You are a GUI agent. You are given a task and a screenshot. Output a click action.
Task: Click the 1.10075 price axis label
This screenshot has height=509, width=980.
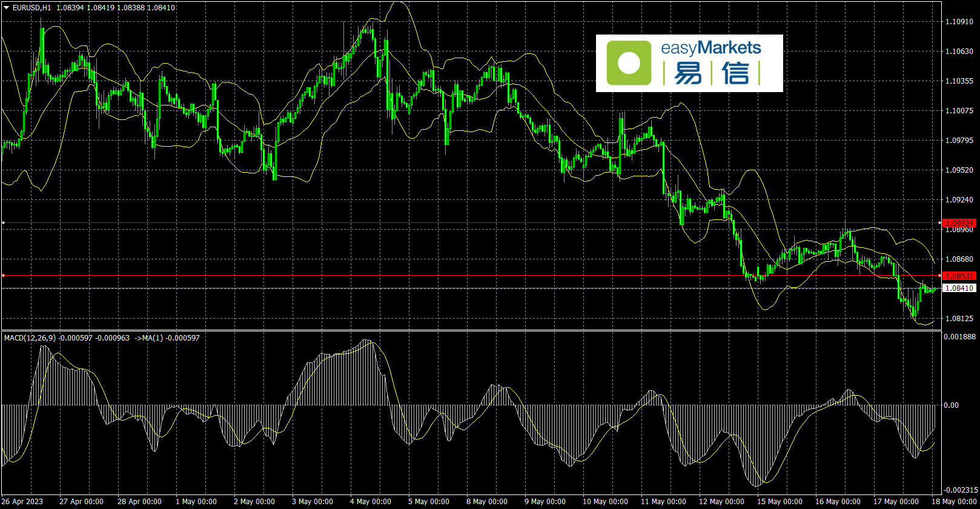pos(959,111)
